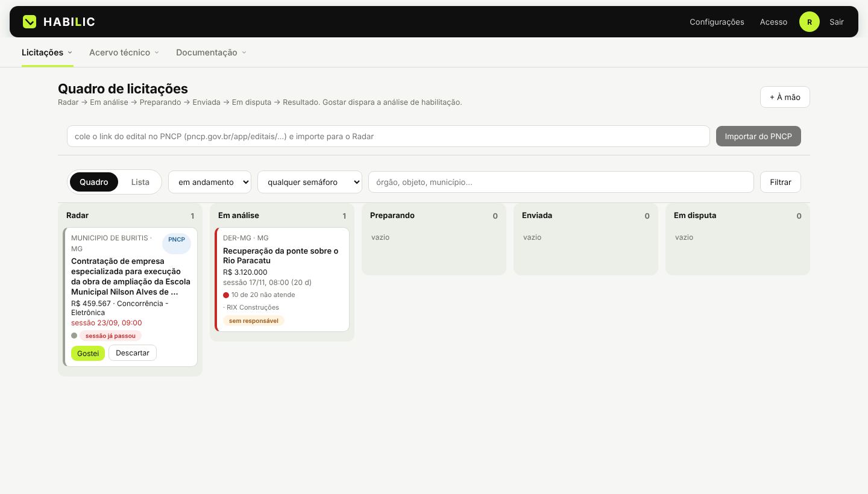
Task: Click '10 de 20 não atende' text
Action: pos(263,295)
